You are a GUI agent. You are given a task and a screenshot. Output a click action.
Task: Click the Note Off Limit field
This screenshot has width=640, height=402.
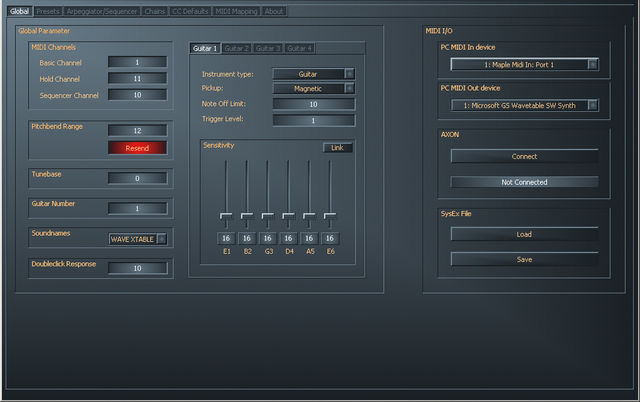tap(313, 104)
